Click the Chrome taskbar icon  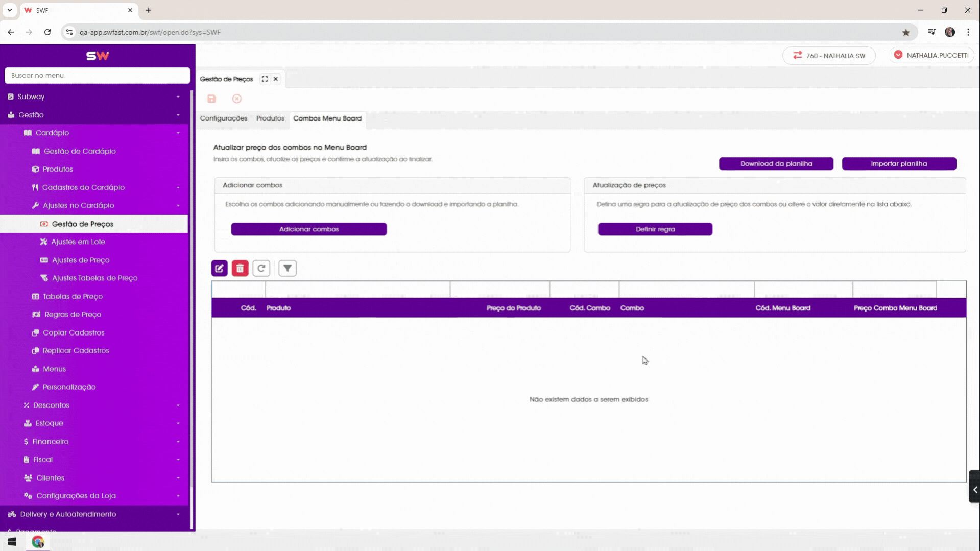coord(38,542)
